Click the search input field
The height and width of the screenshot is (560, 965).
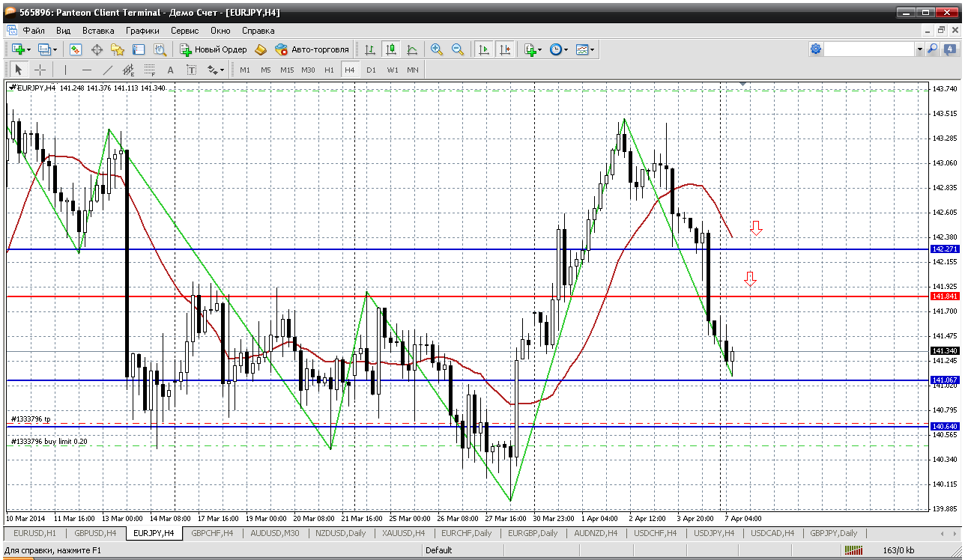pos(869,49)
